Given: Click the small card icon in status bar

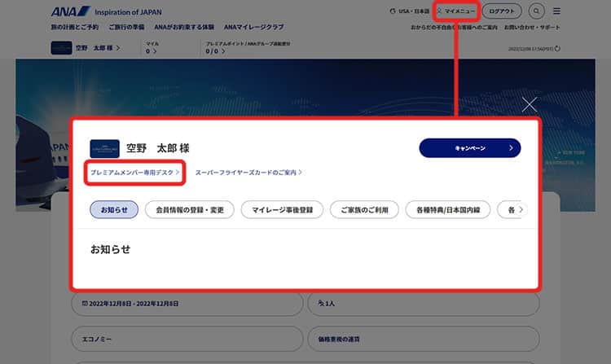Looking at the screenshot, I should [x=60, y=48].
